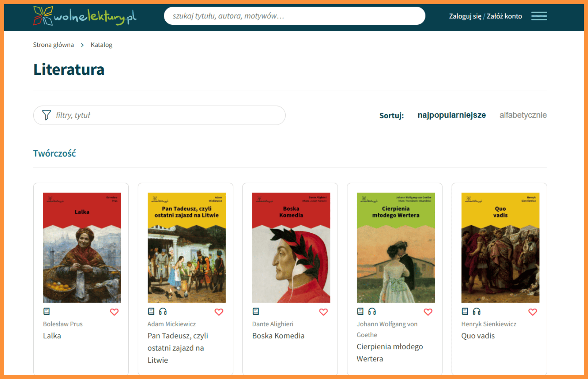Screen dimensions: 588x379
Task: Click the headphones icon under Cierpienia młodego Wertera
Action: [x=372, y=311]
